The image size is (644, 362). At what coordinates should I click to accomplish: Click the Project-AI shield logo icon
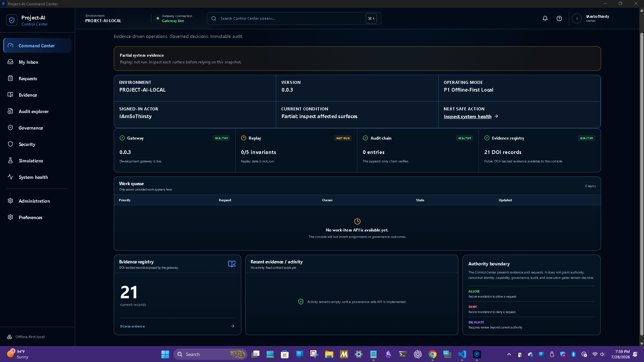(x=12, y=20)
